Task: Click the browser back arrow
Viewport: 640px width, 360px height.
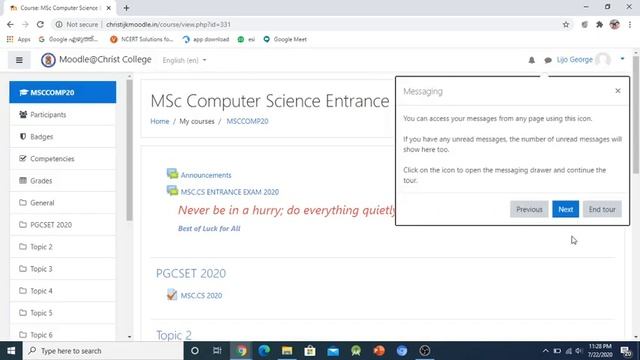Action: tap(10, 24)
